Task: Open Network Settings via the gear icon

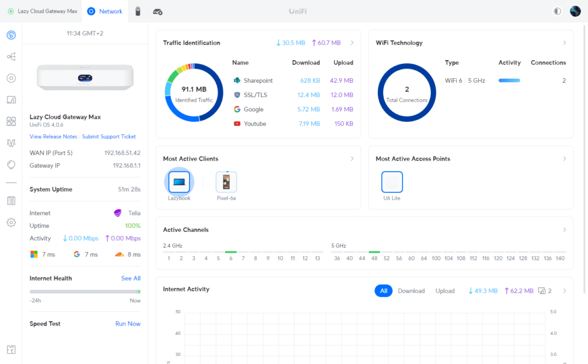Action: 11,222
